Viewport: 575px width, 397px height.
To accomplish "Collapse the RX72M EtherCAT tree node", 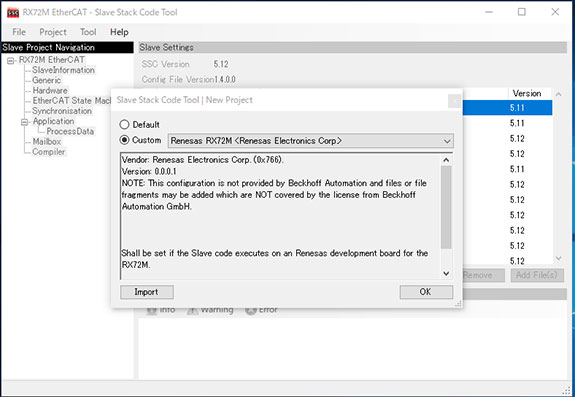I will pyautogui.click(x=11, y=60).
